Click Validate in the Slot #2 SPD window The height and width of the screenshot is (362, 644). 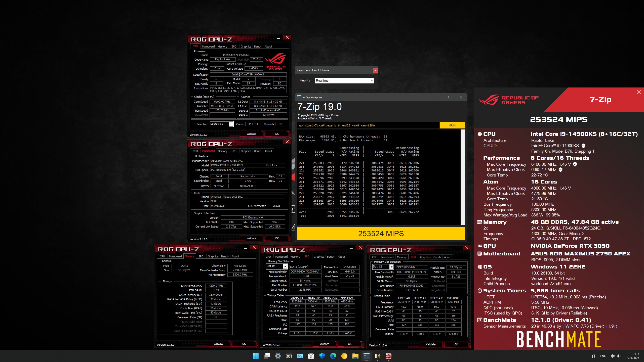pos(431,344)
